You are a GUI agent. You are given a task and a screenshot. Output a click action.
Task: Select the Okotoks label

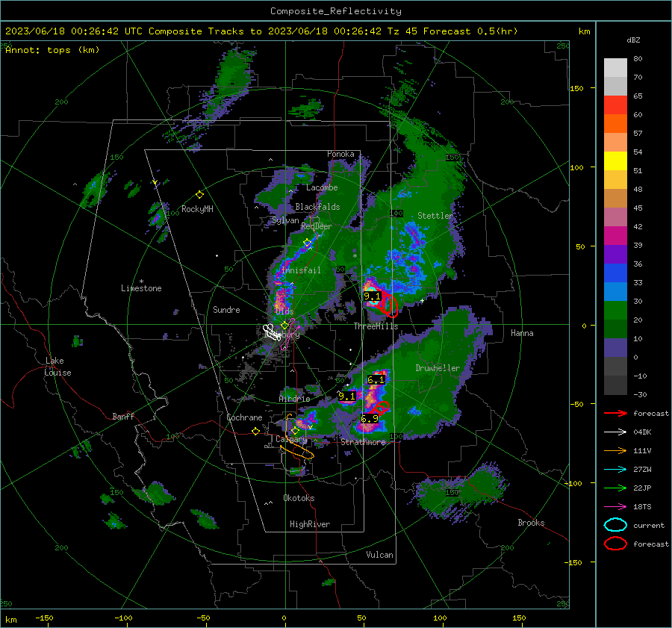click(299, 498)
